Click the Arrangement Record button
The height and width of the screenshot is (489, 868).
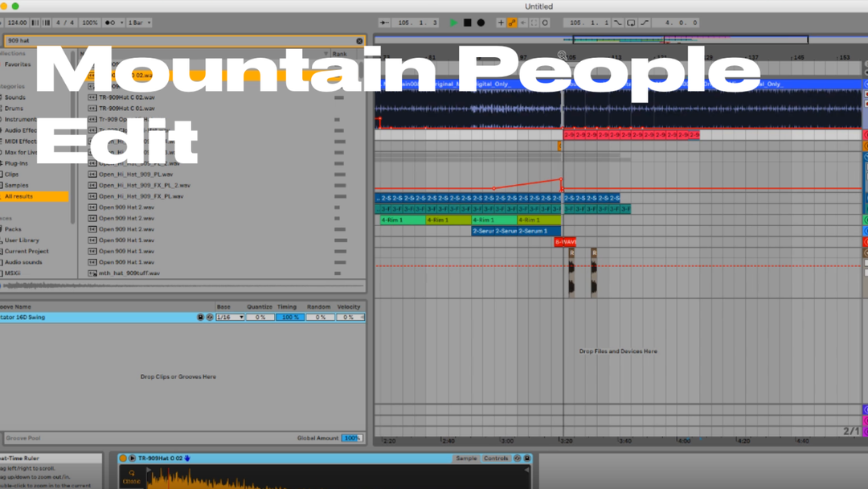click(x=481, y=23)
